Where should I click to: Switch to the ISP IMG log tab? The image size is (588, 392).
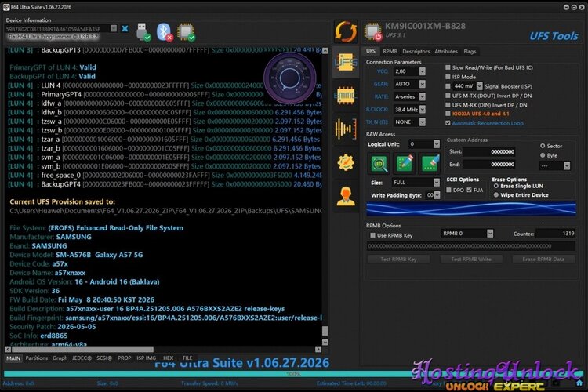[146, 358]
